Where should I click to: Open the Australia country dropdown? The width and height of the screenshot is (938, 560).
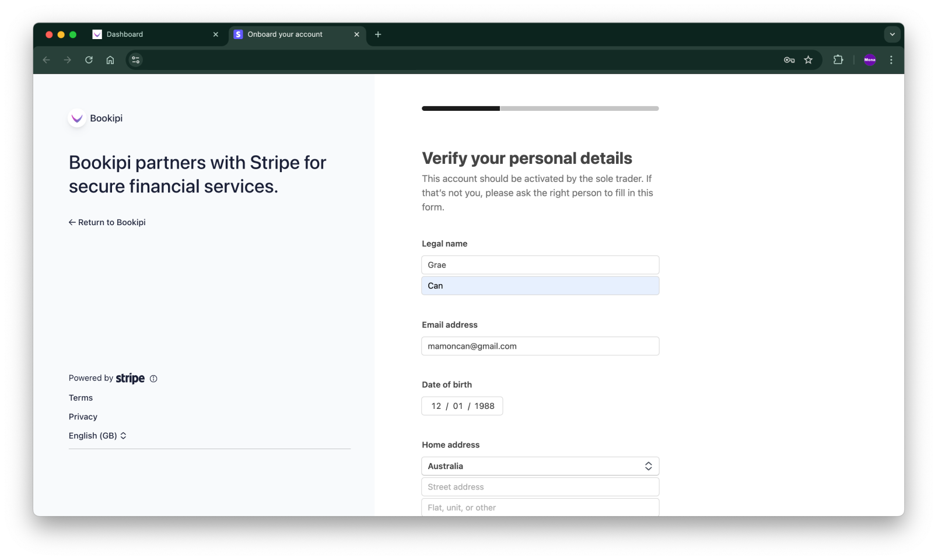click(x=540, y=466)
